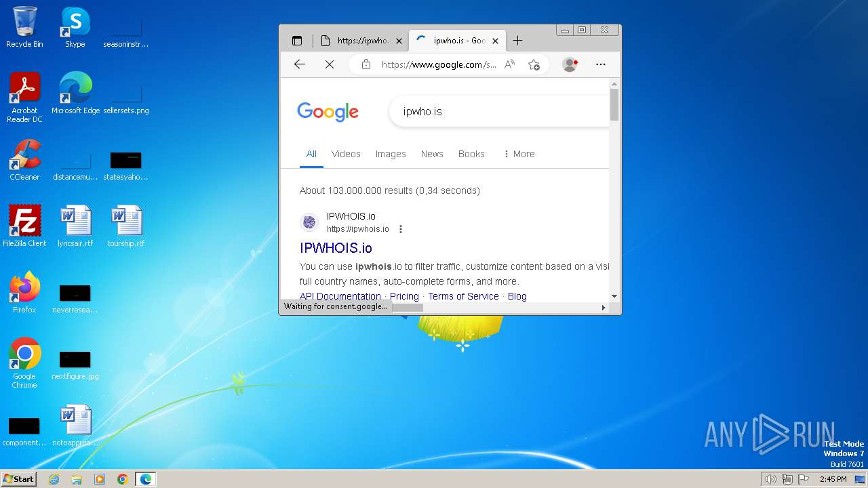Open the tab actions menu icon
Image resolution: width=868 pixels, height=488 pixels.
pyautogui.click(x=297, y=41)
